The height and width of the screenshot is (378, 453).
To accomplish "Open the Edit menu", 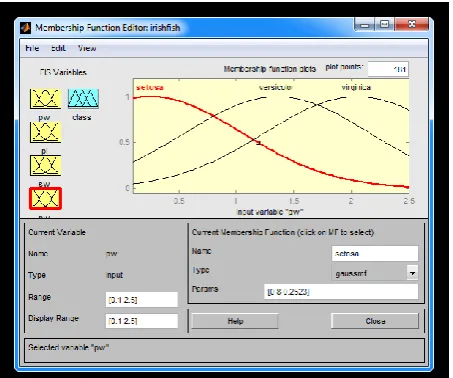I will tap(58, 48).
